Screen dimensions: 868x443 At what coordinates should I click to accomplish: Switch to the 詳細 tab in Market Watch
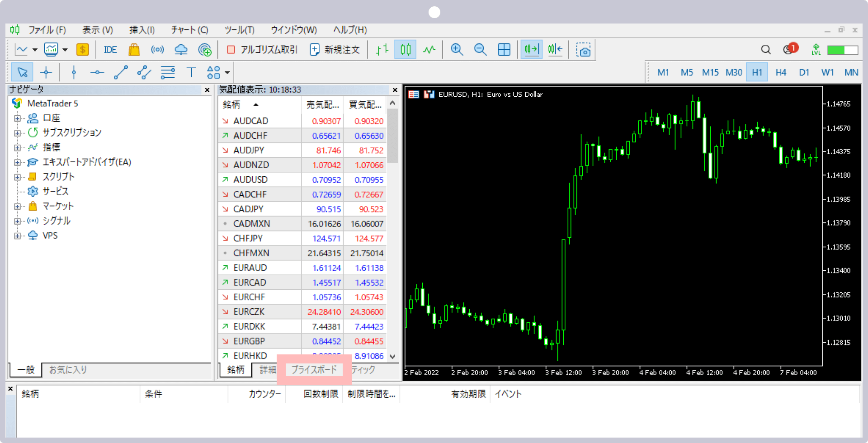[x=268, y=370]
